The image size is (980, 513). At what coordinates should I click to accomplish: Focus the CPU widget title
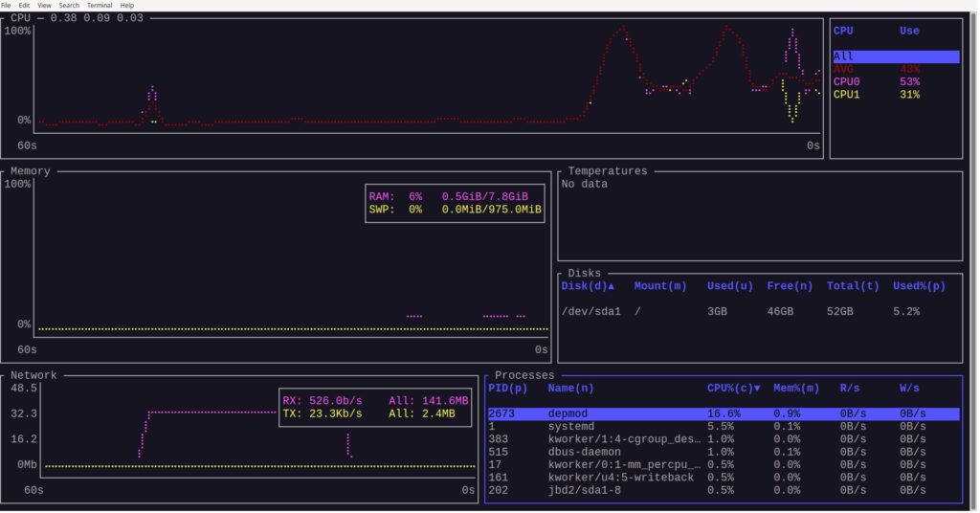point(77,18)
